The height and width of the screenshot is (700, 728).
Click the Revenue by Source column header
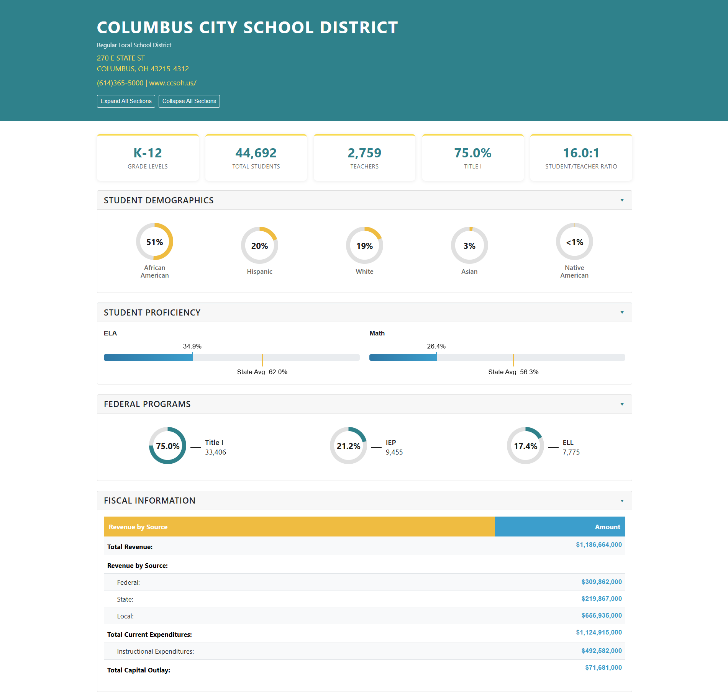[x=299, y=527]
